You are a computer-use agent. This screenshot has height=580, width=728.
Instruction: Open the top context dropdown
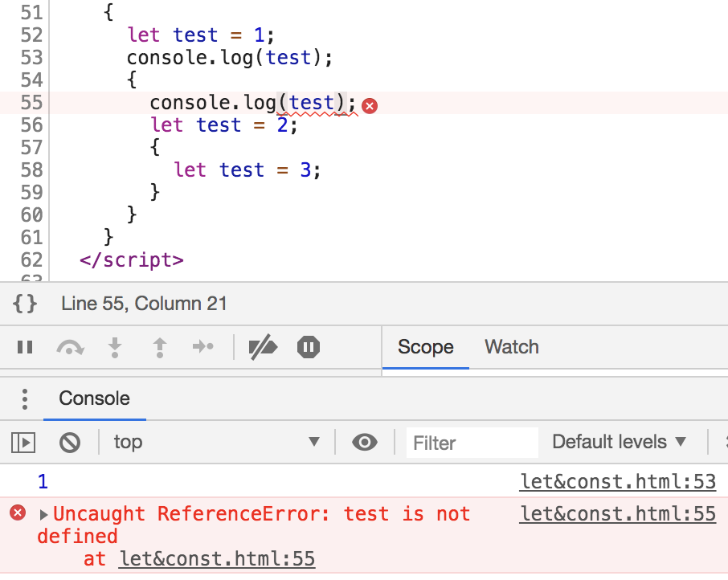tap(217, 442)
